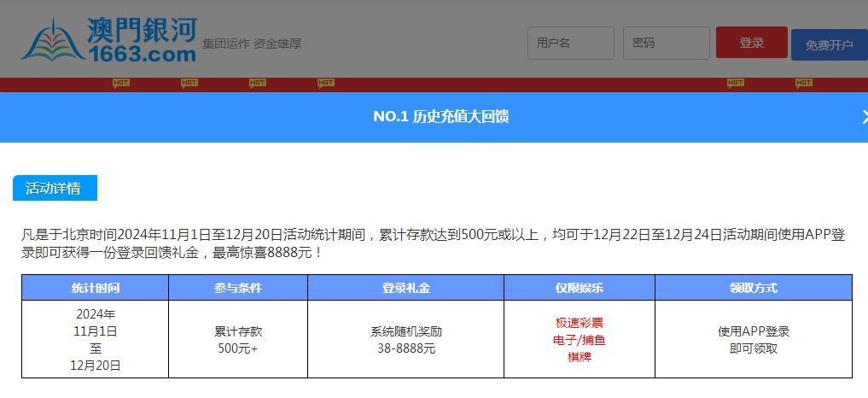
Task: Click the second HOT badge from the left
Action: coord(189,83)
